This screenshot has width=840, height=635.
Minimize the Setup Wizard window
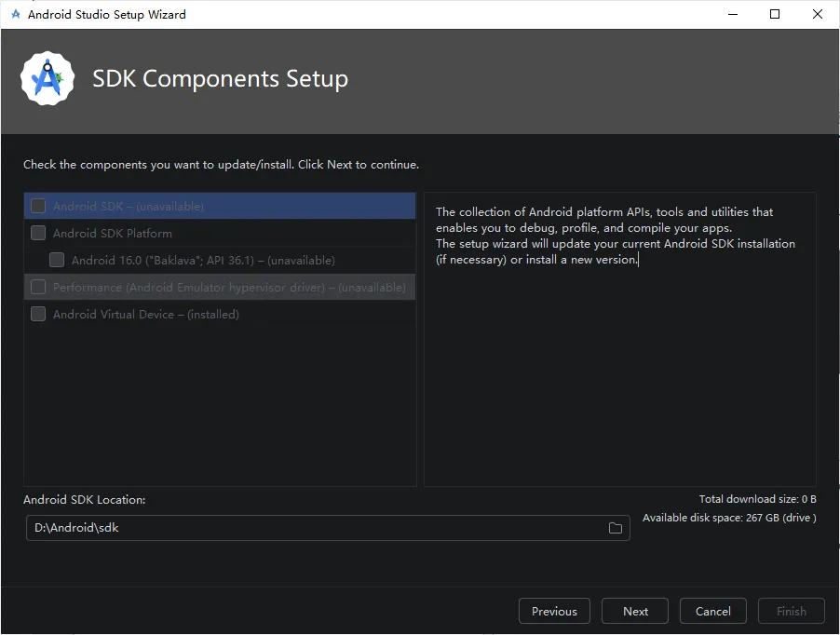(732, 14)
